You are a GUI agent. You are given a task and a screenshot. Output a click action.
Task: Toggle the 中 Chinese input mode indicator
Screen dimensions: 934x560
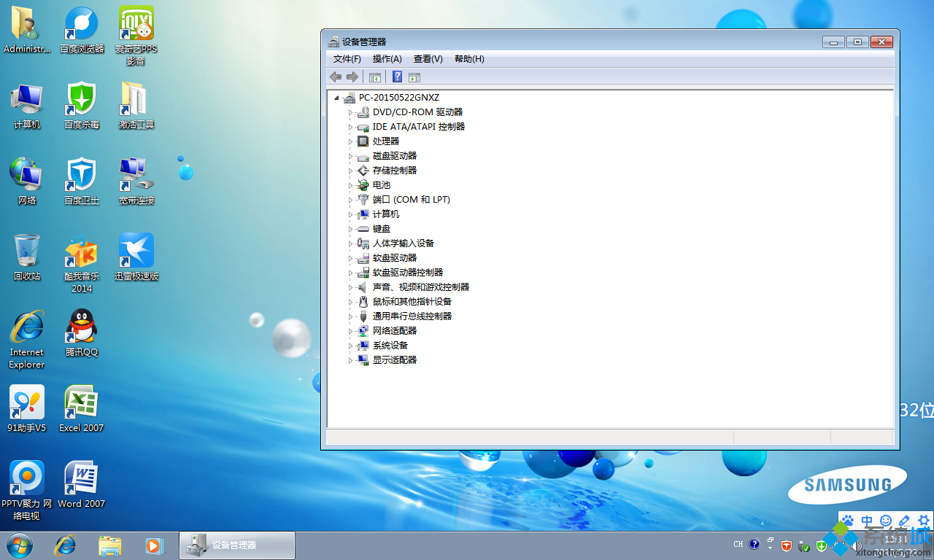point(867,521)
